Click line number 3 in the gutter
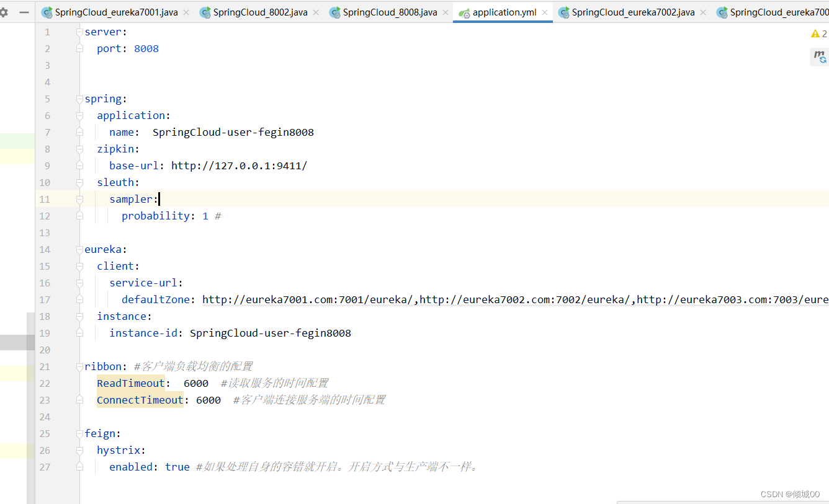Viewport: 829px width, 504px height. 47,65
